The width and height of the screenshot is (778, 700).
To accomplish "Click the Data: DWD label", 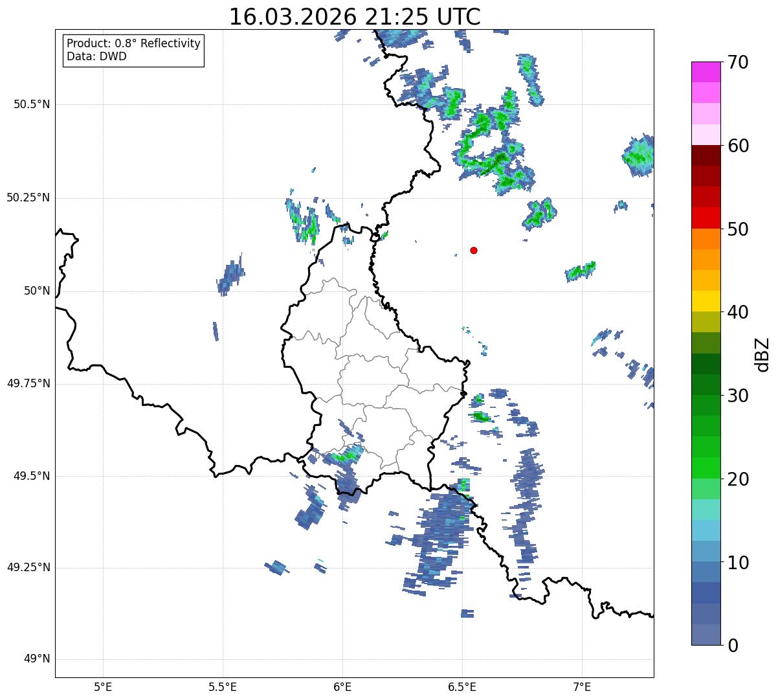I will pyautogui.click(x=96, y=56).
